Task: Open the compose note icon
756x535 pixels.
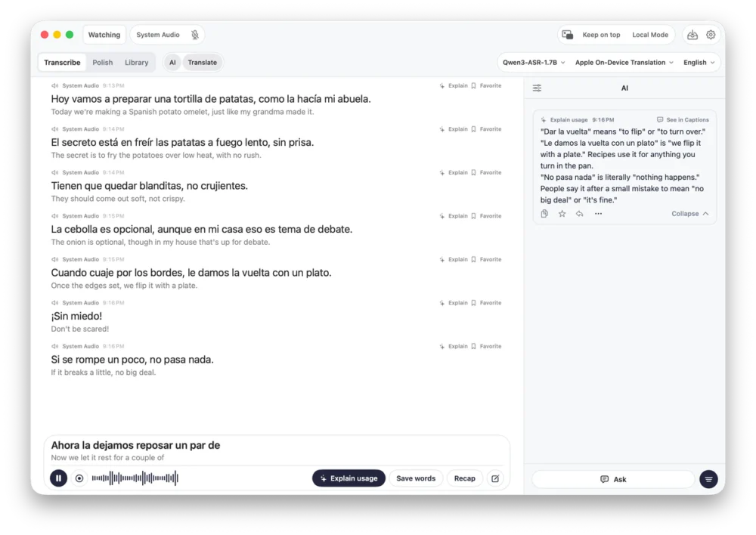Action: (x=495, y=478)
